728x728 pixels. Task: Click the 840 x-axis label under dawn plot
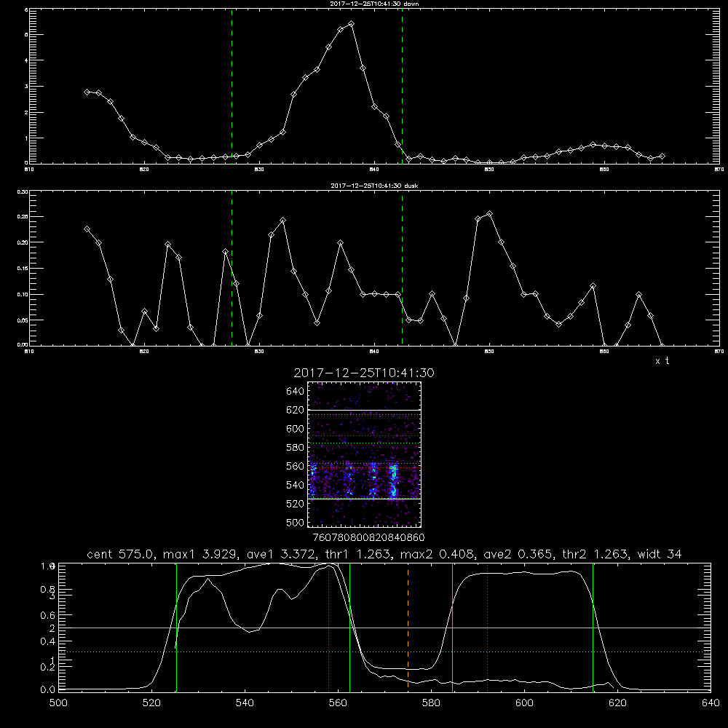(374, 170)
